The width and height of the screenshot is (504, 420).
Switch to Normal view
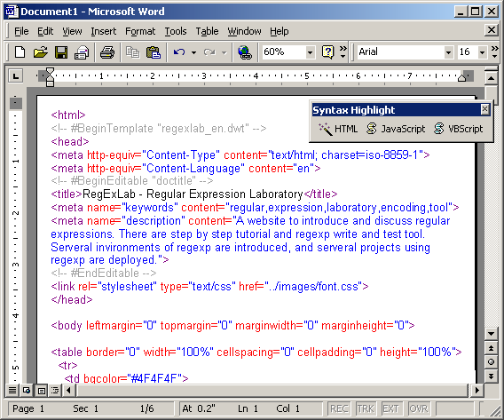click(12, 391)
